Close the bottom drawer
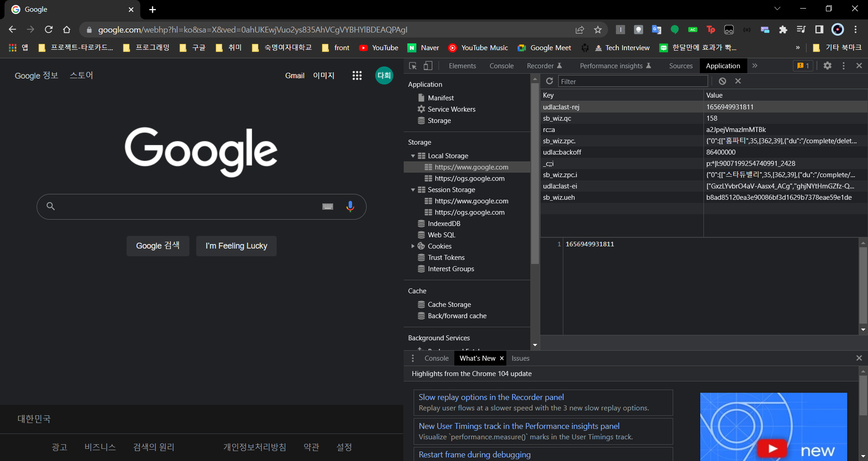Image resolution: width=868 pixels, height=461 pixels. tap(859, 358)
